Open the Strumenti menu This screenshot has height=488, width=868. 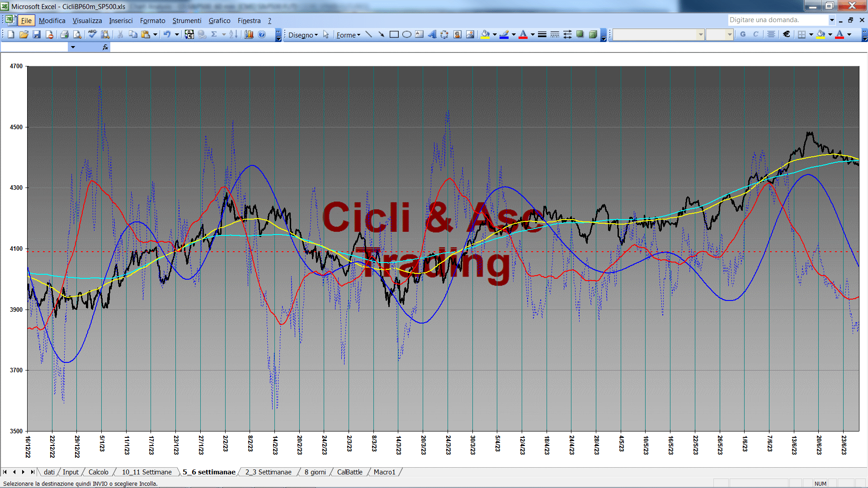187,21
